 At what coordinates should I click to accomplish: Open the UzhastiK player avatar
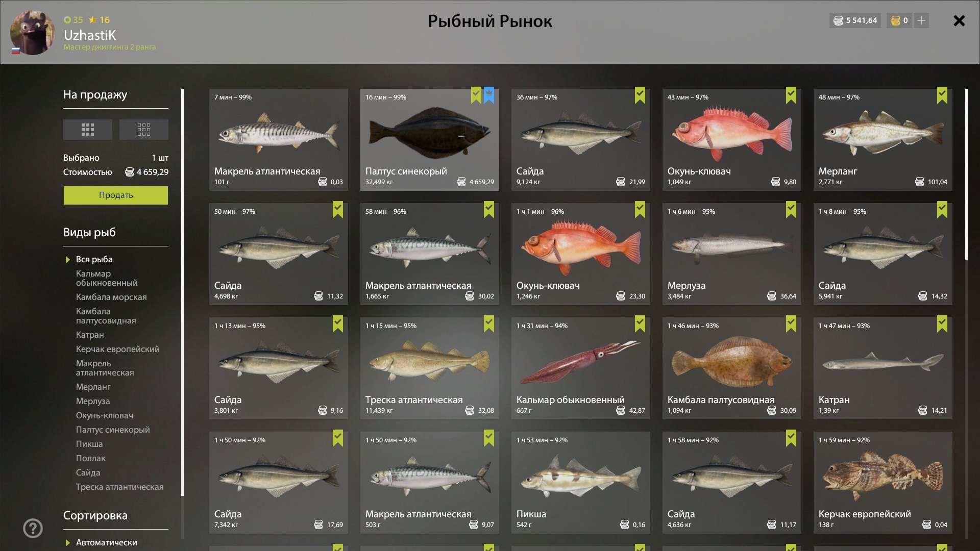(32, 33)
